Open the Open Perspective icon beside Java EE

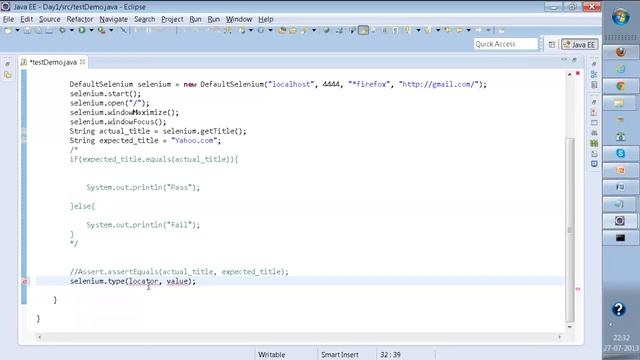point(552,44)
